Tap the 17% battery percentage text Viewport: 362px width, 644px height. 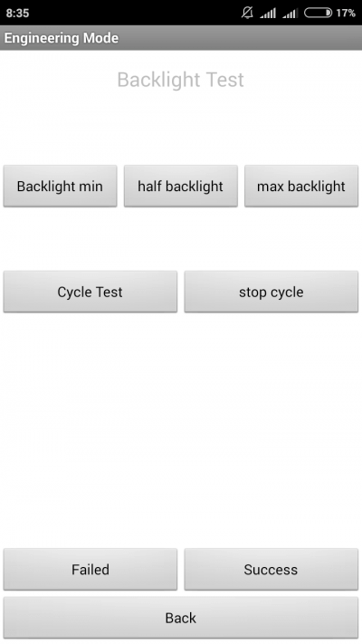(346, 13)
